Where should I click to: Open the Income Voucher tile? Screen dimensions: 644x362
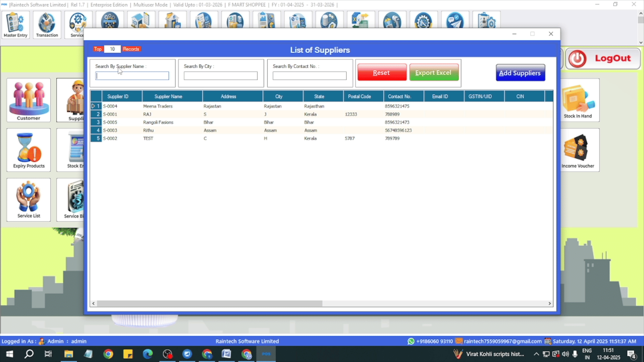click(x=578, y=150)
